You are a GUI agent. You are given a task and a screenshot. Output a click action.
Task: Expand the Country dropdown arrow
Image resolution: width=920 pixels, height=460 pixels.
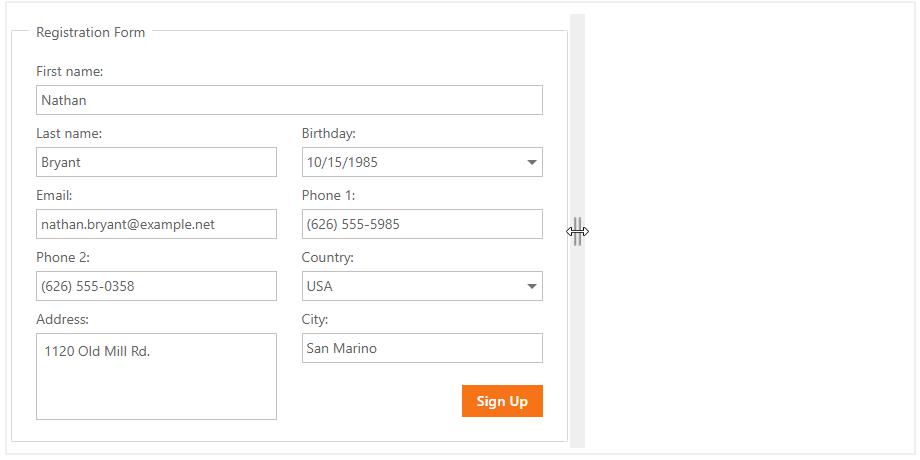[532, 286]
